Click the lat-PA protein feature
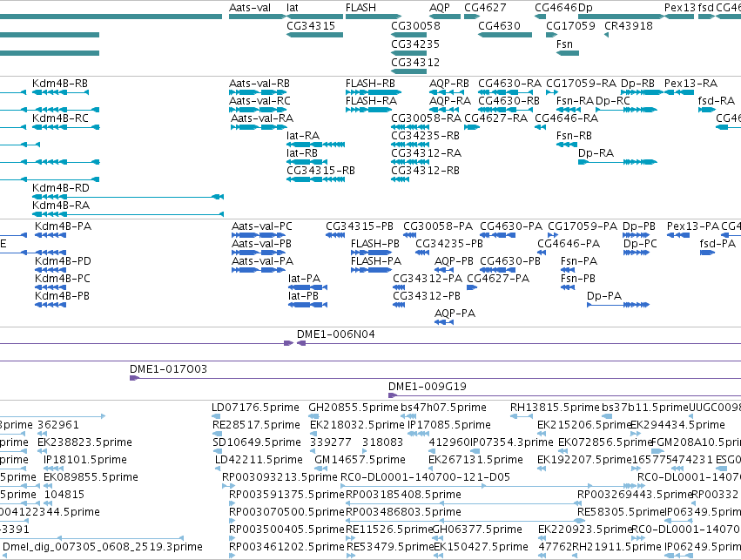The width and height of the screenshot is (741, 560). click(x=307, y=287)
